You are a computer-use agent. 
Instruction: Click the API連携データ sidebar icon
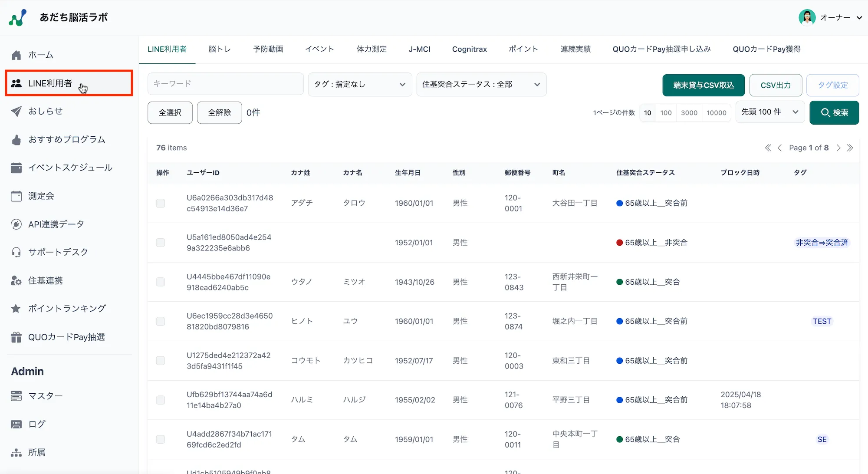point(16,224)
